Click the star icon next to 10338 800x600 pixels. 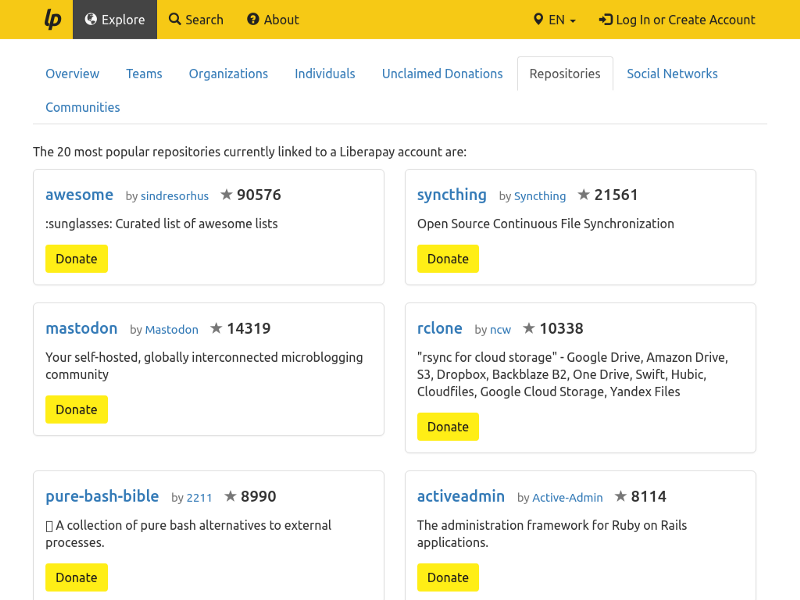point(529,328)
